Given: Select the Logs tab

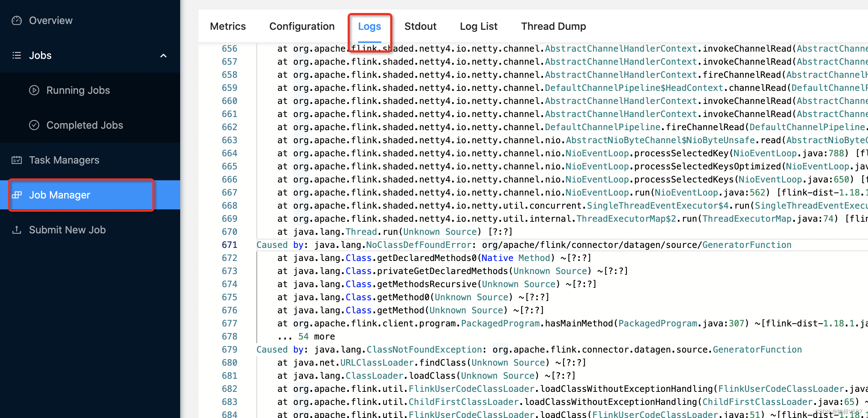Looking at the screenshot, I should pos(369,26).
